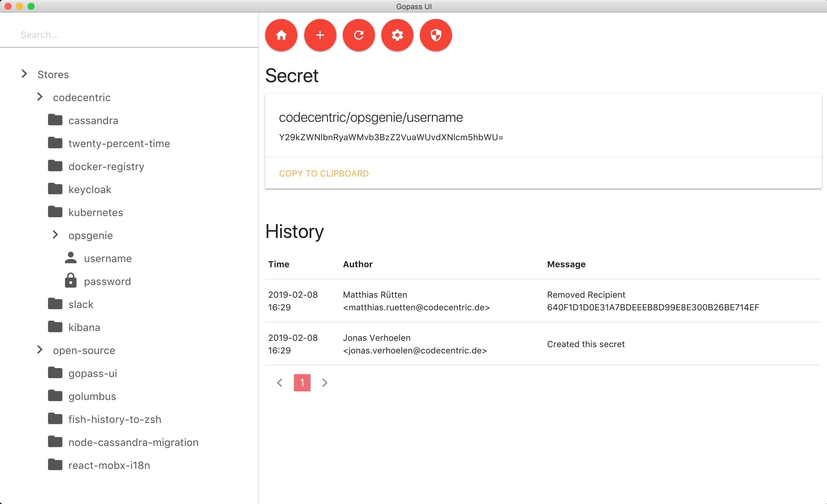Click the plus button to add a secret
Image resolution: width=827 pixels, height=504 pixels.
[320, 35]
